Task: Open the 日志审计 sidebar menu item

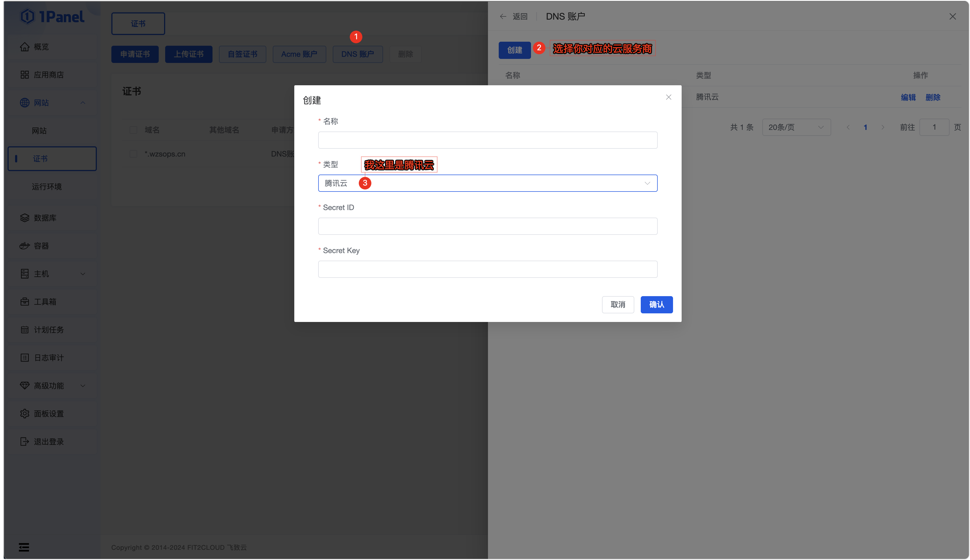Action: (x=49, y=358)
